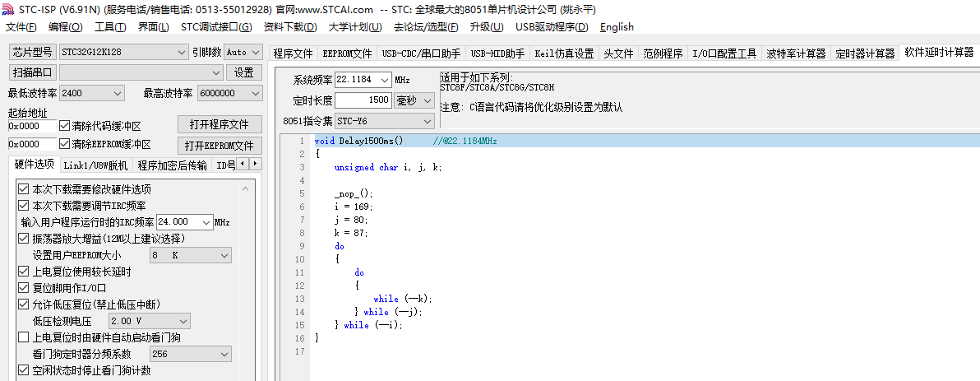Image resolution: width=980 pixels, height=381 pixels.
Task: Toggle 复位脚用作I/O口 checkbox
Action: click(23, 288)
